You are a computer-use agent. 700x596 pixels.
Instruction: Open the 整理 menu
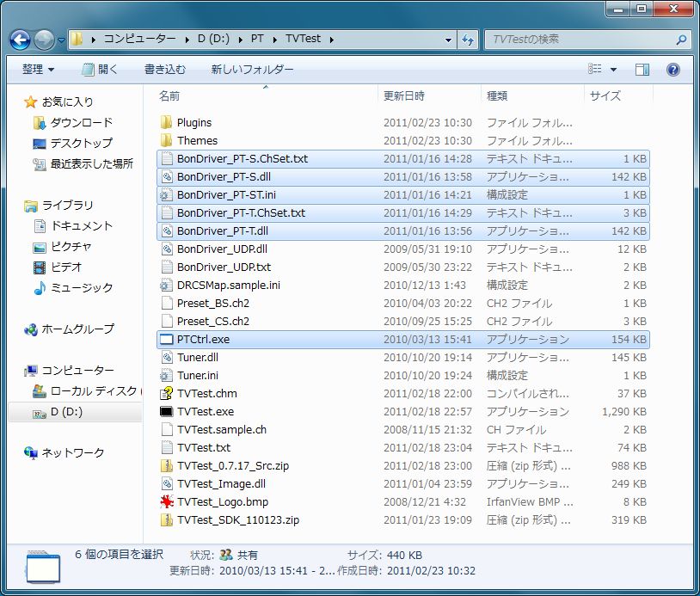click(38, 69)
